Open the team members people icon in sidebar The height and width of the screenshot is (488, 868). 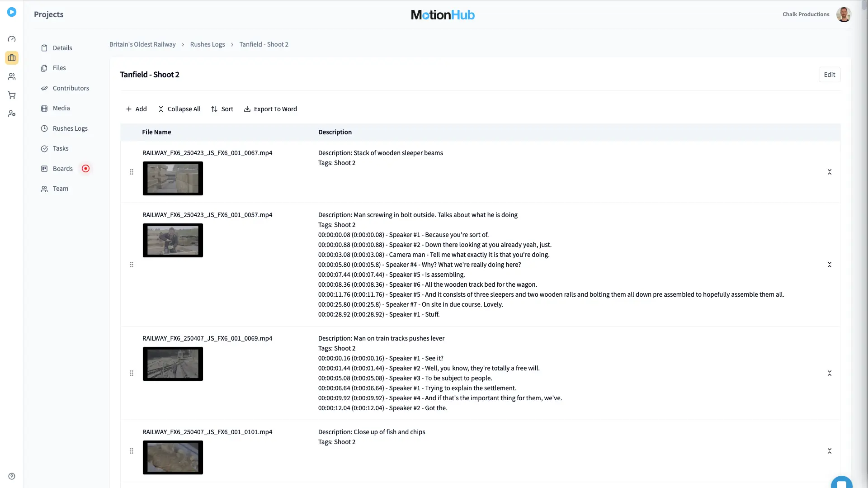point(12,76)
